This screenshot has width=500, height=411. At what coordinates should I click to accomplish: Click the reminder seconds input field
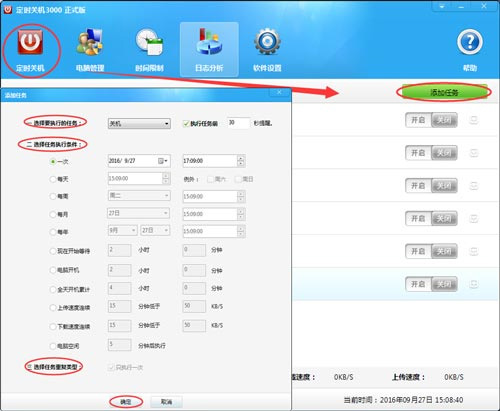pos(238,123)
